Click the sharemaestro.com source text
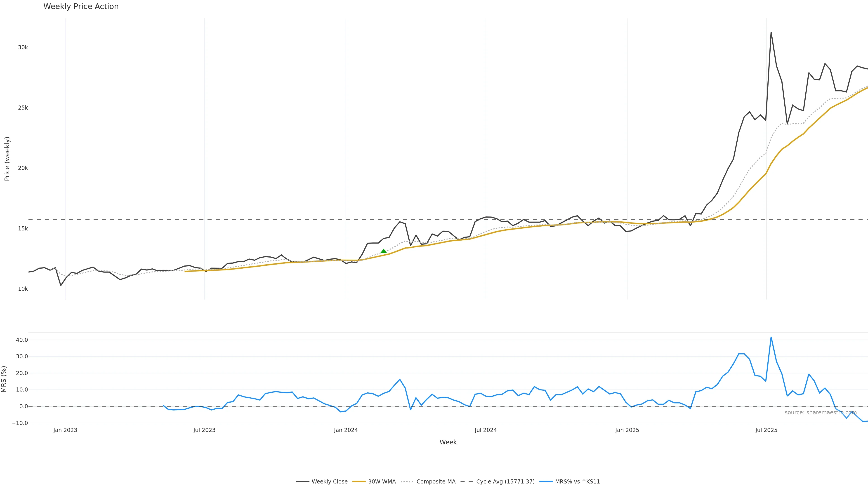The height and width of the screenshot is (488, 868). 821,413
